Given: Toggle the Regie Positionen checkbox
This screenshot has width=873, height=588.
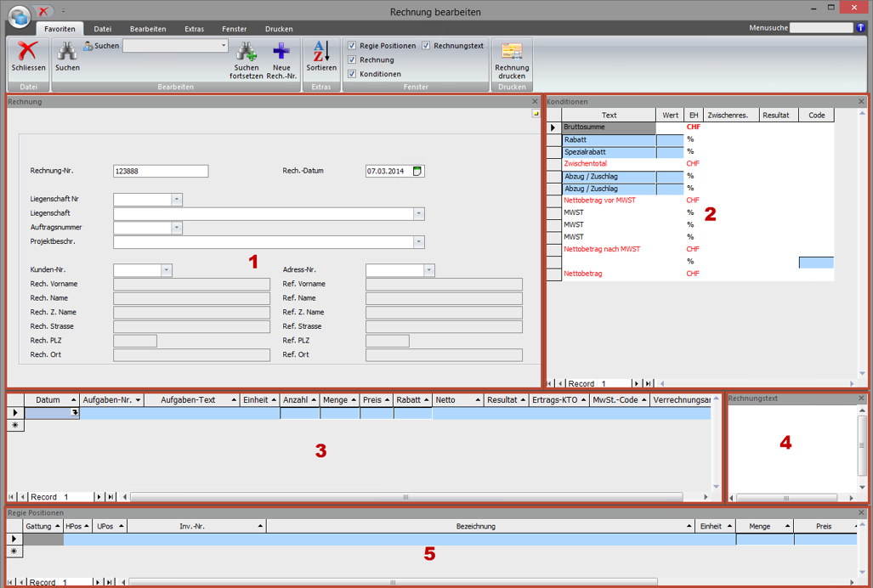Looking at the screenshot, I should point(352,46).
